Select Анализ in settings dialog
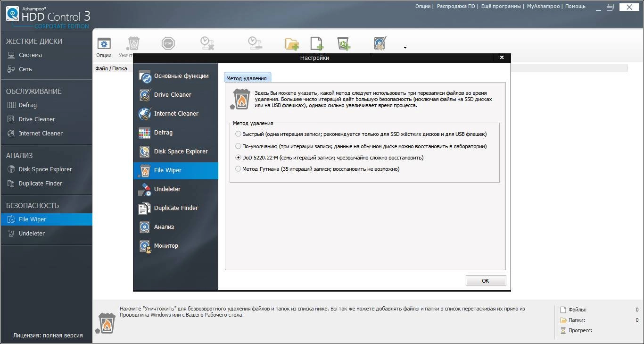Image resolution: width=644 pixels, height=344 pixels. click(x=176, y=227)
